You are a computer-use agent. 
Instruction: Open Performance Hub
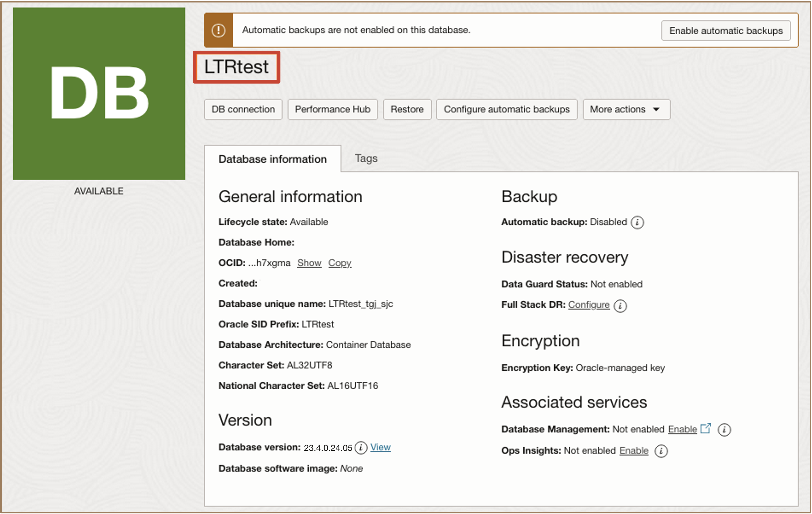332,109
